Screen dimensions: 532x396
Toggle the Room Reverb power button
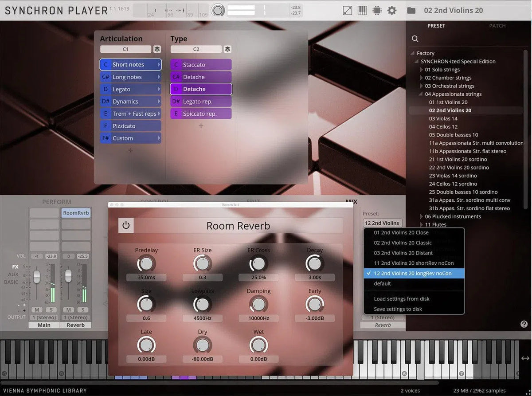click(125, 225)
